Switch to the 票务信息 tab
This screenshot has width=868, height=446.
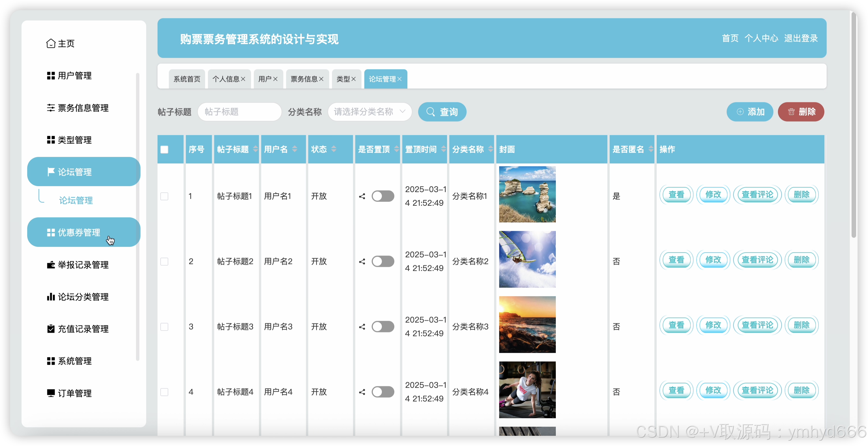[x=304, y=79]
